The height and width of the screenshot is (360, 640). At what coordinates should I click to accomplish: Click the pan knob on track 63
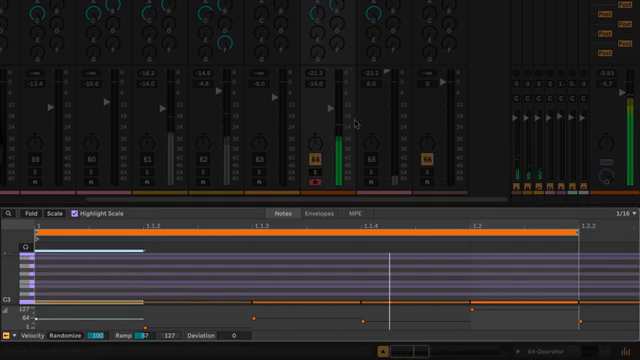coord(259,143)
